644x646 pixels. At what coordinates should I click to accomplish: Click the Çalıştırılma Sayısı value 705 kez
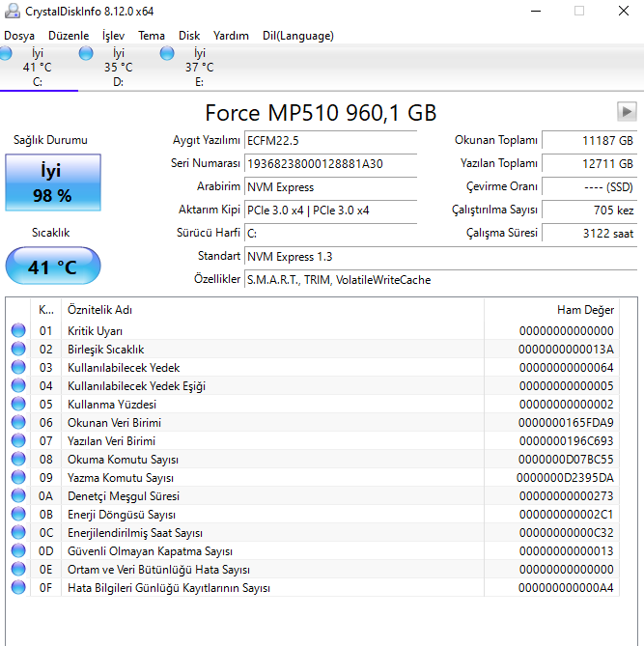tap(590, 211)
